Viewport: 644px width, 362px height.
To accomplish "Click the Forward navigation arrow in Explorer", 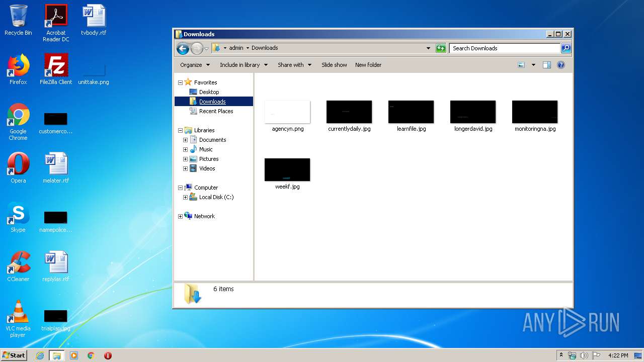I will click(197, 48).
